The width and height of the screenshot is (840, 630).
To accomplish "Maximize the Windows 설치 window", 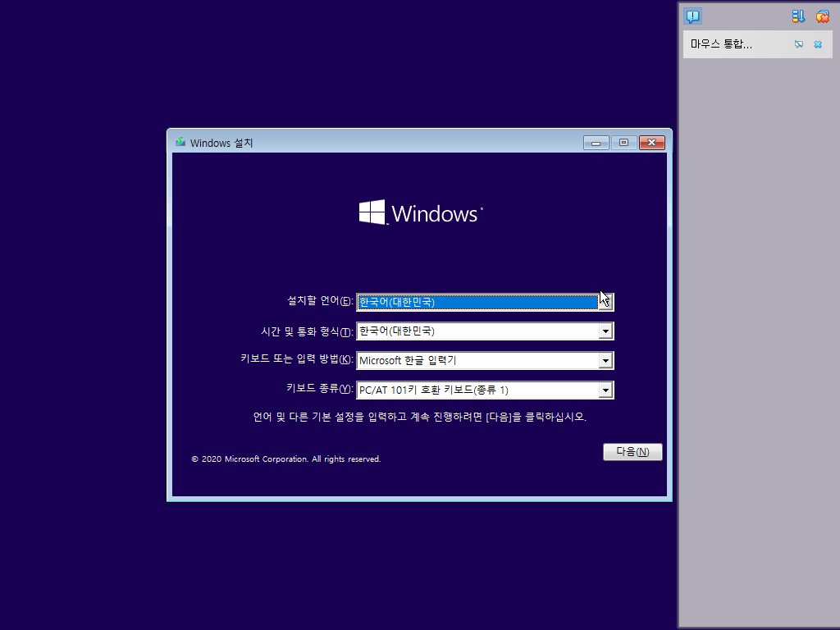I will pyautogui.click(x=623, y=143).
